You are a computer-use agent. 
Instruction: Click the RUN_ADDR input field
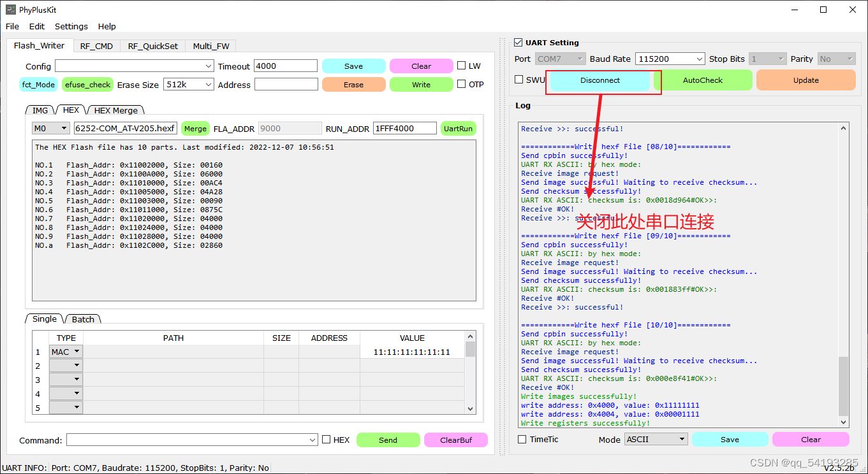pos(405,129)
